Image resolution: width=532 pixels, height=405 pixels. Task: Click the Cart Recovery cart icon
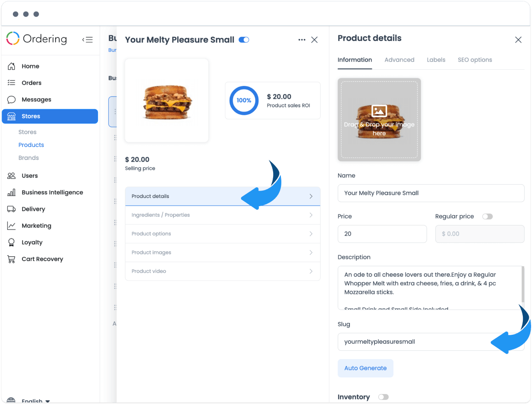[11, 259]
